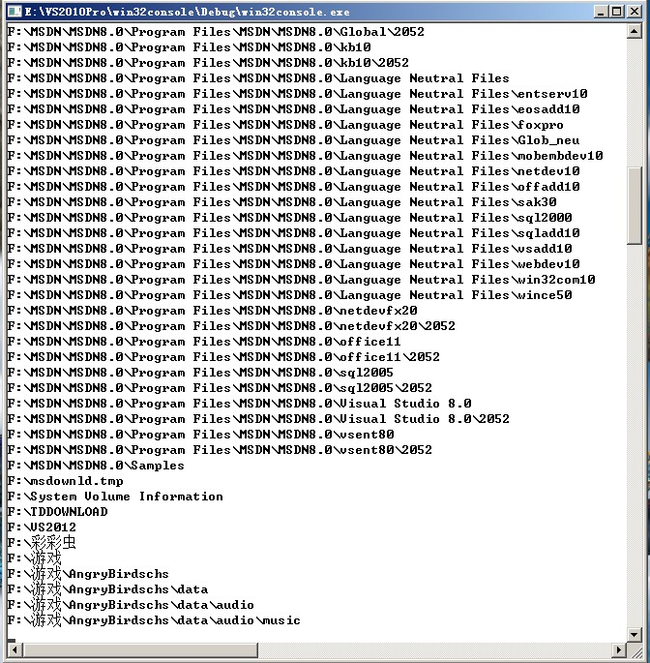Minimize the win32console window

click(x=601, y=11)
